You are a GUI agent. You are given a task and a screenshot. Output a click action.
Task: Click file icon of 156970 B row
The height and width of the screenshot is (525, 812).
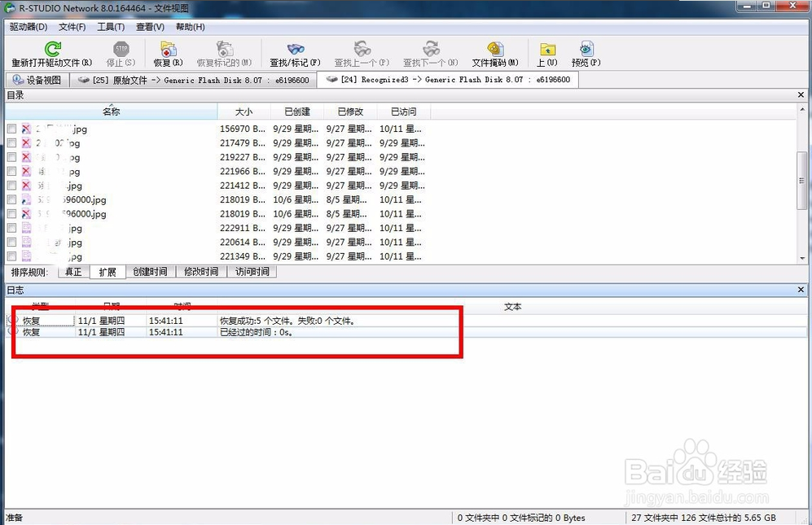pos(26,129)
